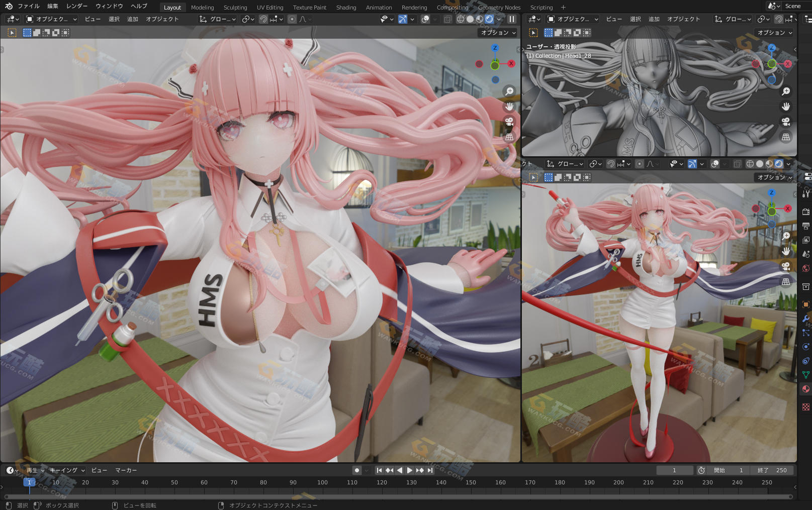The height and width of the screenshot is (510, 812).
Task: Toggle overlays in the main viewport header
Action: tap(425, 19)
